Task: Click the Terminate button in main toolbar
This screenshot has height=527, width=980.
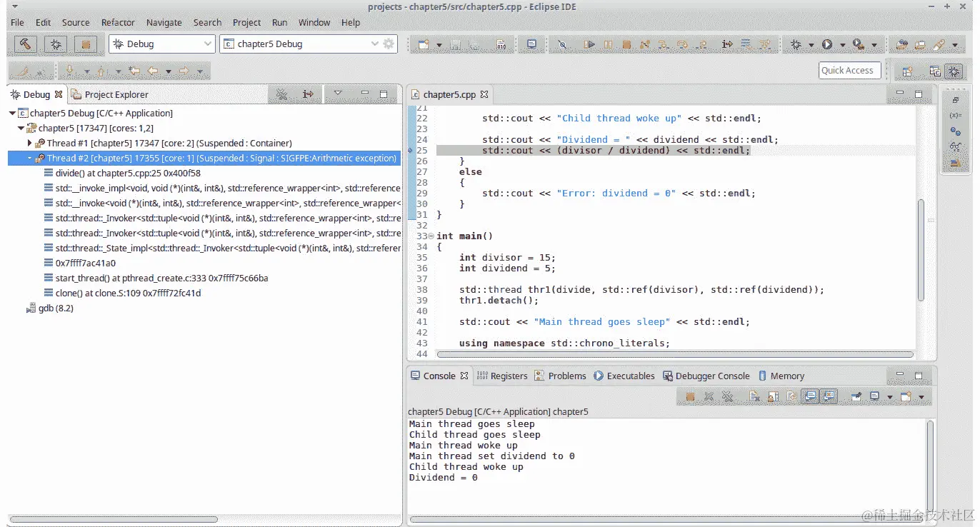Action: [x=626, y=44]
